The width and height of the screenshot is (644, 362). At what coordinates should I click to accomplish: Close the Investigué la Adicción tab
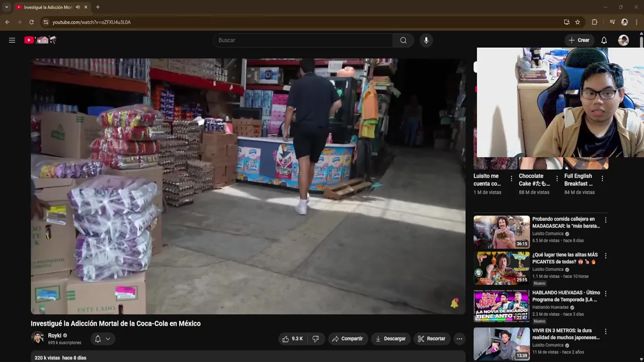(86, 7)
